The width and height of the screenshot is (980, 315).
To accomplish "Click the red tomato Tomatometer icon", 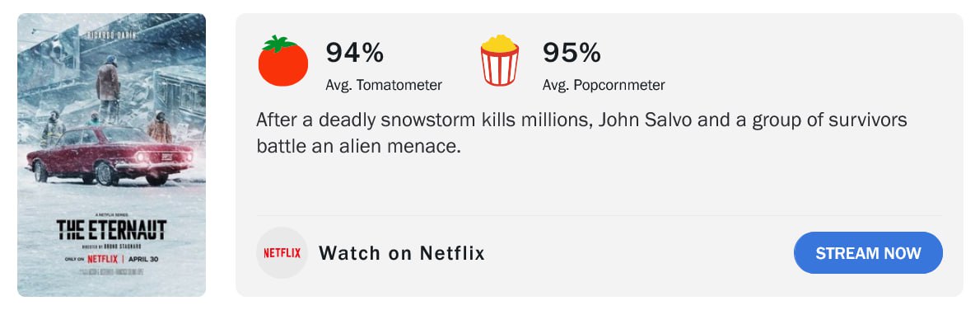I will coord(283,61).
